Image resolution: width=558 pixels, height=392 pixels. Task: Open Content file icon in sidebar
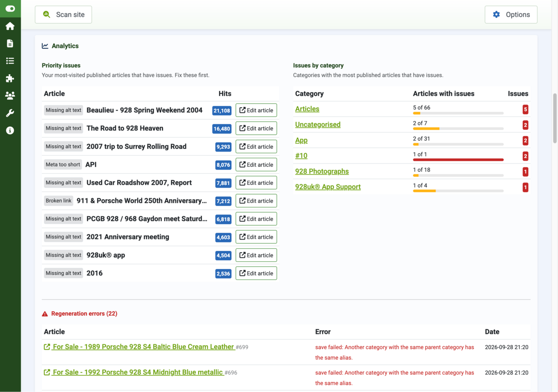(10, 44)
